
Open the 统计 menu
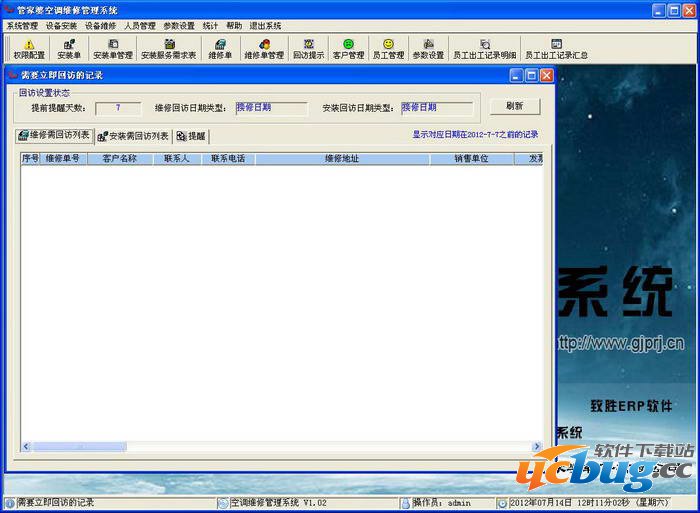[x=210, y=25]
